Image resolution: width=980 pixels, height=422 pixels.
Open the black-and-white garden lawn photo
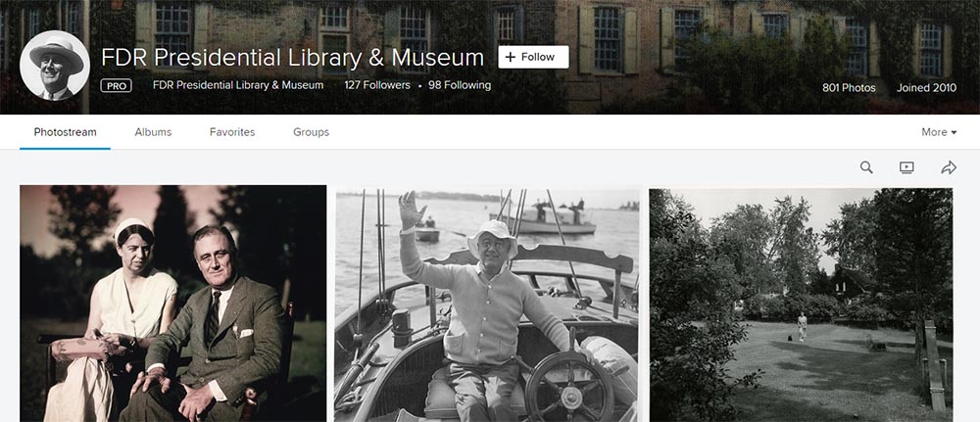pyautogui.click(x=801, y=303)
